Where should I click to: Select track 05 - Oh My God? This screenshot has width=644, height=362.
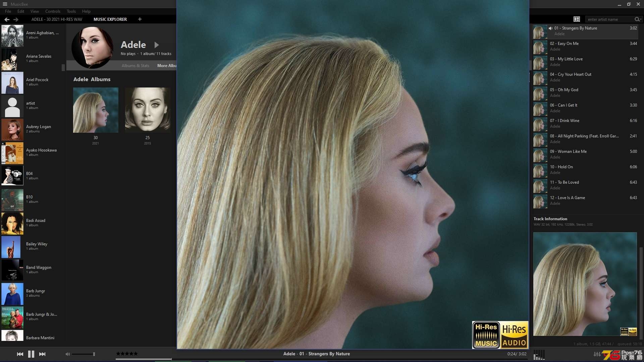click(x=585, y=93)
